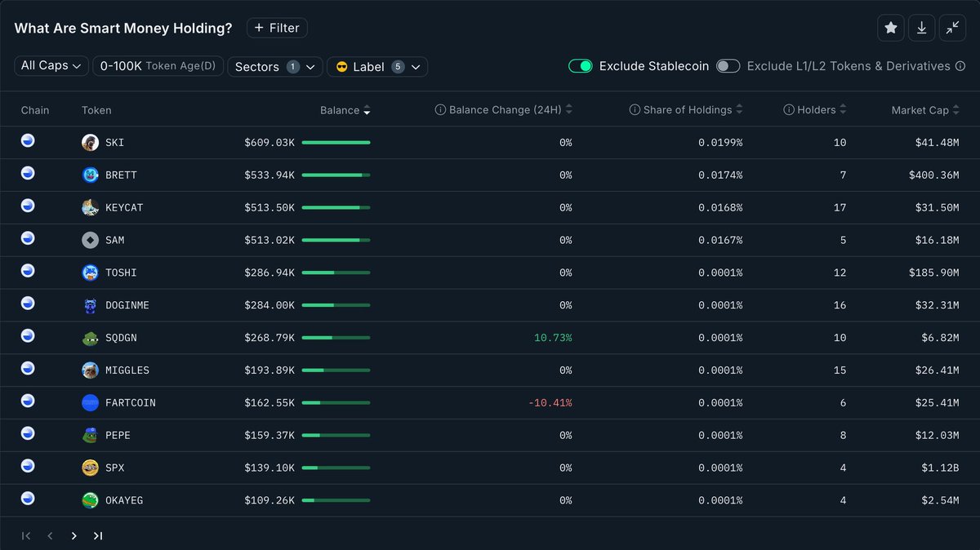Click the $400.36M market cap value
980x550 pixels.
pos(934,175)
